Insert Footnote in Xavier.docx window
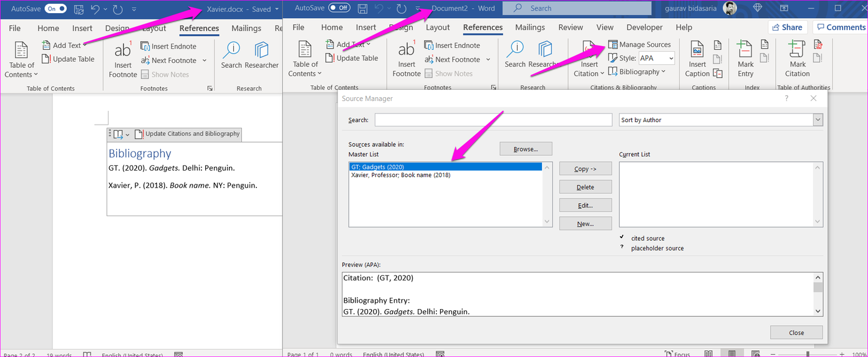 pyautogui.click(x=123, y=60)
